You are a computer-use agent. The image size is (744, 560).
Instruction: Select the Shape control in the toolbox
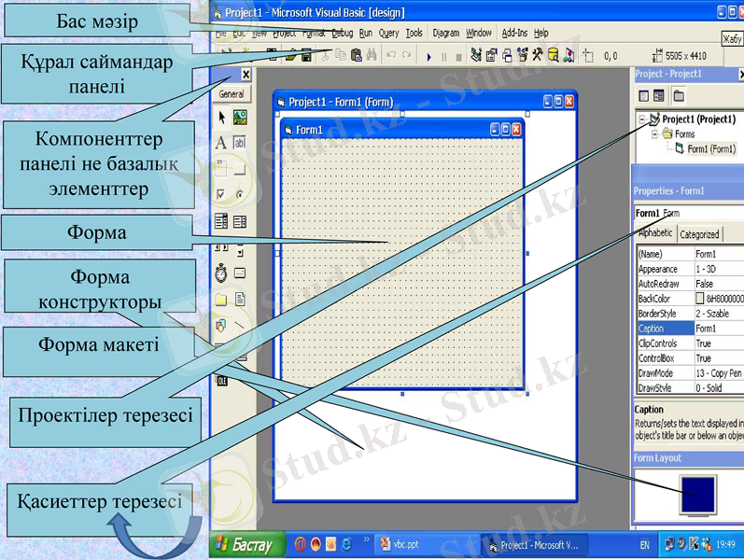point(220,326)
